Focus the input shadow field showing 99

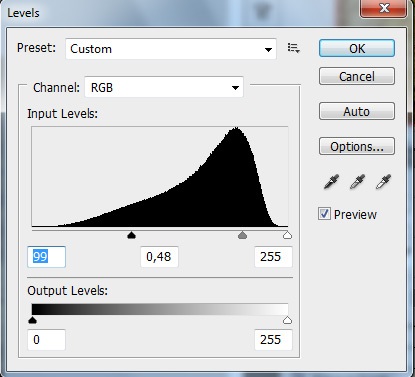click(46, 257)
